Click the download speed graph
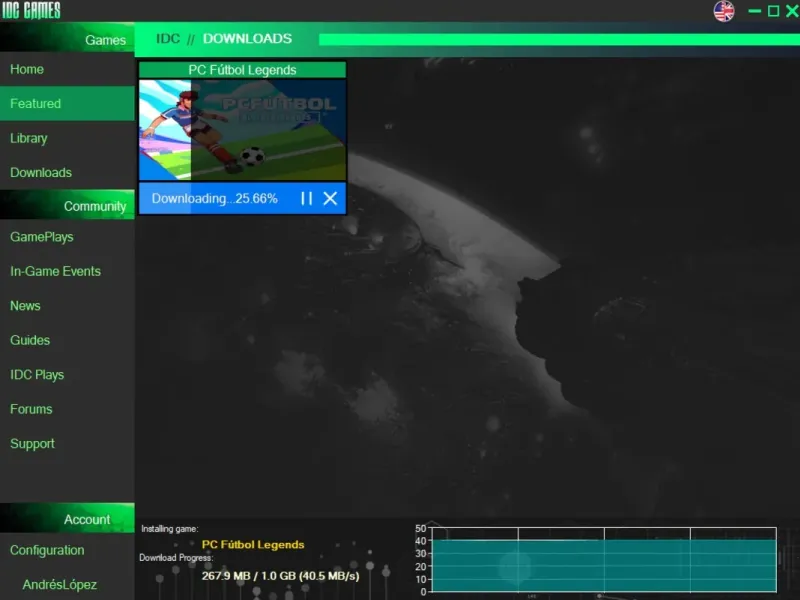 604,560
